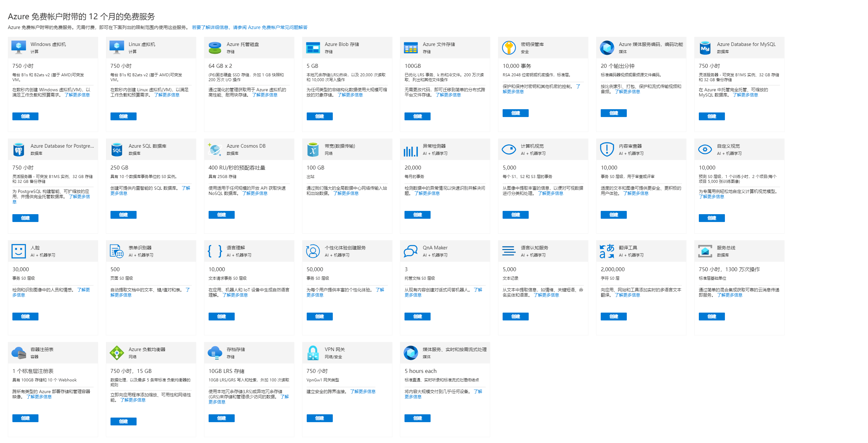868x443 pixels.
Task: Click the 服务总线 envelope icon
Action: click(x=705, y=251)
